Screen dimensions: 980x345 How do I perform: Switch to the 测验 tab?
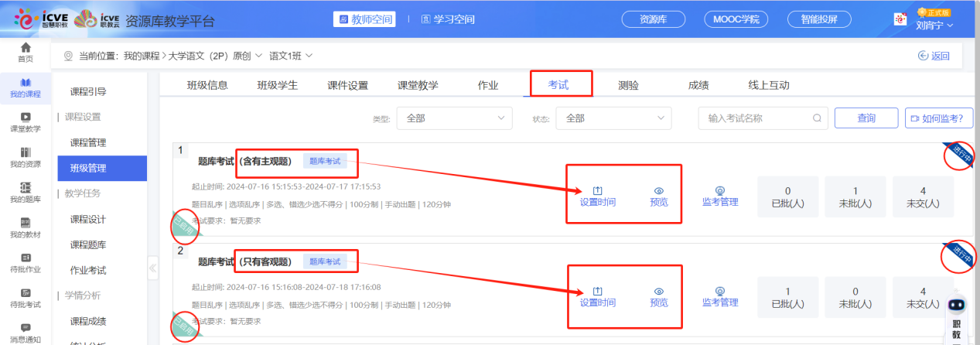click(x=628, y=85)
